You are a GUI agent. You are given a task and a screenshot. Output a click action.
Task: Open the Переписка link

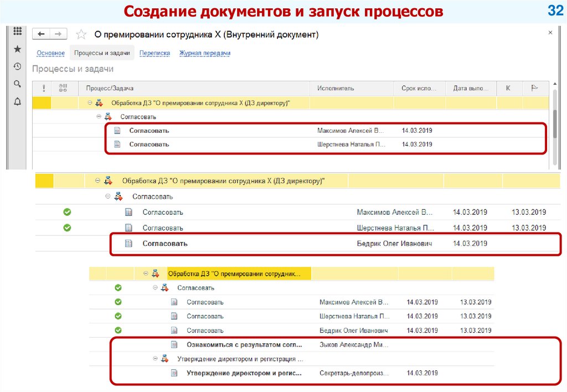click(x=155, y=53)
